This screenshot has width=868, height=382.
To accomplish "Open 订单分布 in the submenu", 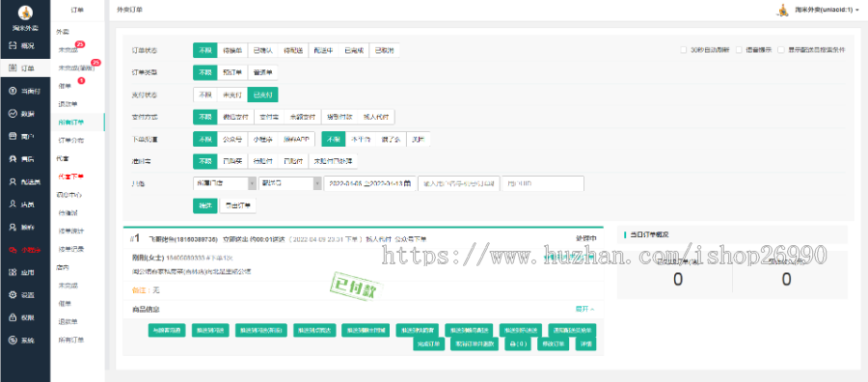I will [x=70, y=141].
